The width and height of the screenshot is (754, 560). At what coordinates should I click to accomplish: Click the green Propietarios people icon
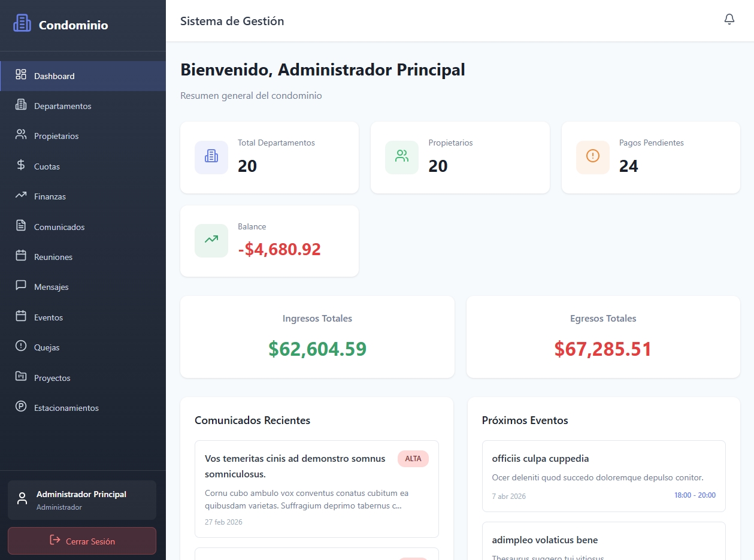click(402, 157)
